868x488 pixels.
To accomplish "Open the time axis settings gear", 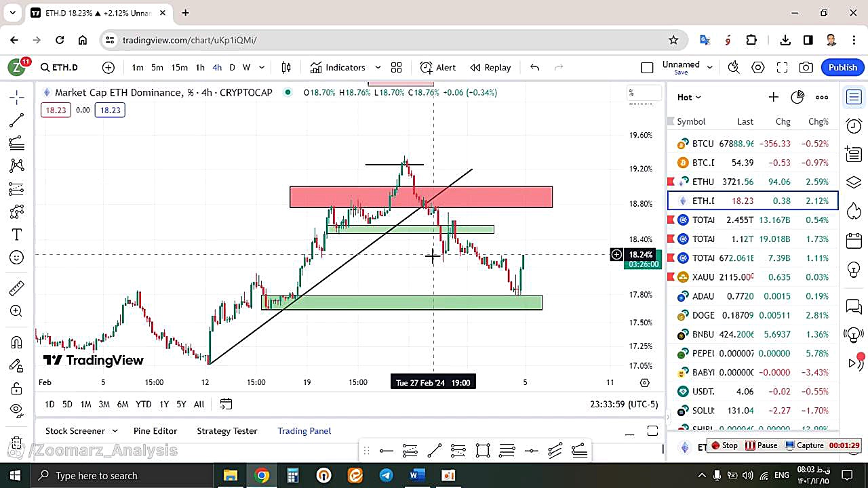I will (645, 382).
